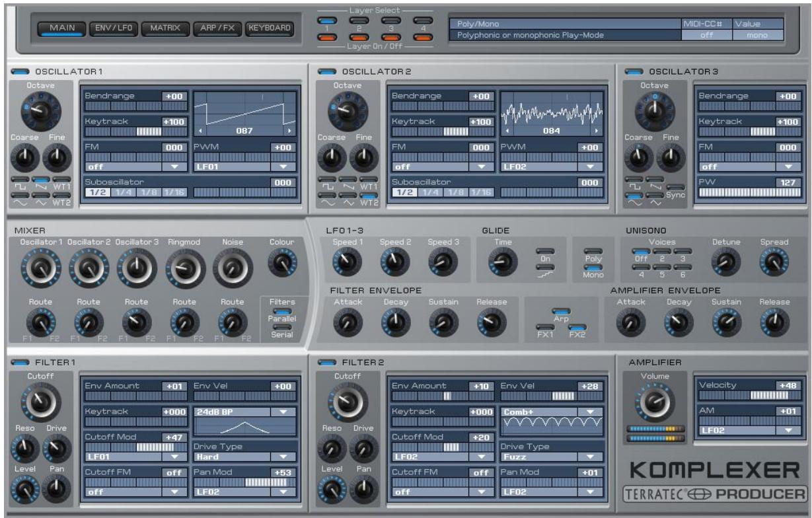Enable the Arp button
812x518 pixels.
[x=562, y=313]
